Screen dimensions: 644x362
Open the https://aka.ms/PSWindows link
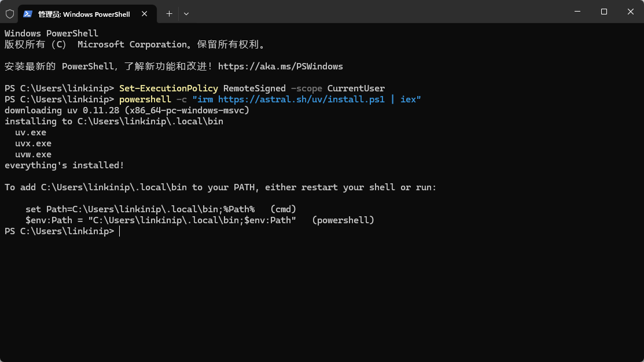[280, 67]
